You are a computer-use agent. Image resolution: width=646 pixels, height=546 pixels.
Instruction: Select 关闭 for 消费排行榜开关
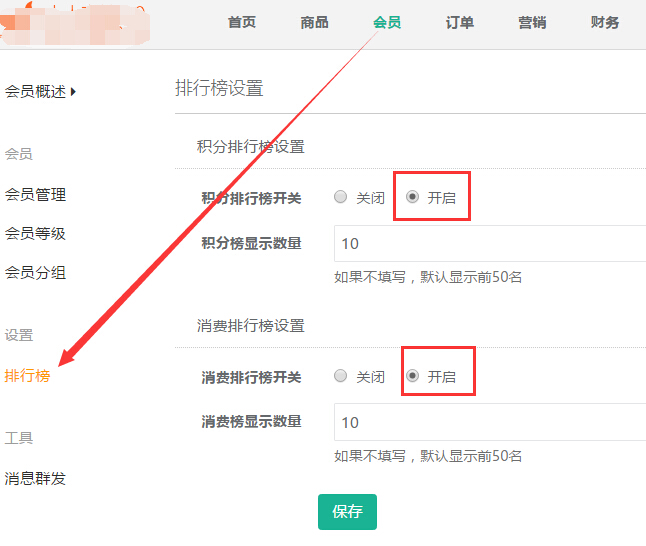coord(341,376)
